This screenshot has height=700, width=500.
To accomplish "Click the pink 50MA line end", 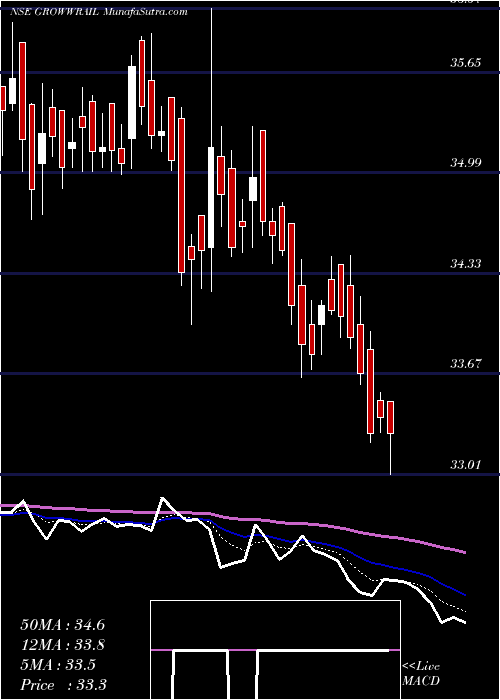I will pyautogui.click(x=464, y=552).
